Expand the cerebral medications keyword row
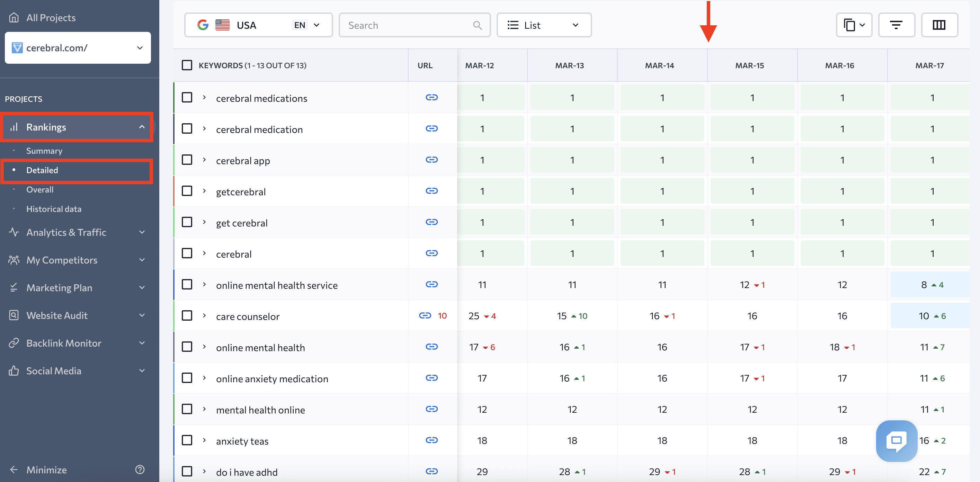This screenshot has height=482, width=980. 204,98
